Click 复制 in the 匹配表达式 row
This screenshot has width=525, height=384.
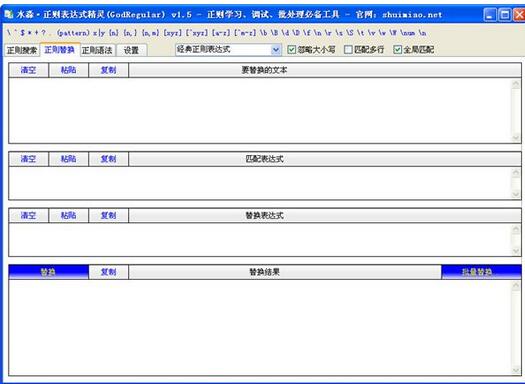108,159
